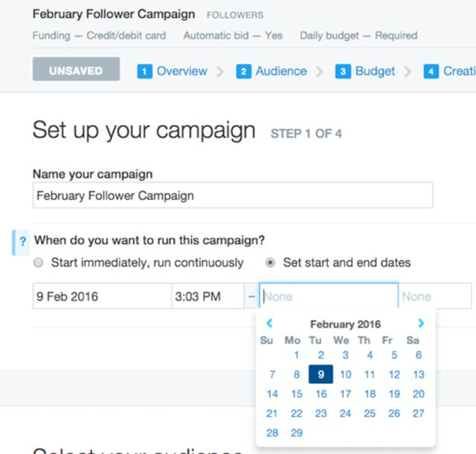
Task: Select the highlighted date 9 in calendar
Action: click(x=321, y=374)
